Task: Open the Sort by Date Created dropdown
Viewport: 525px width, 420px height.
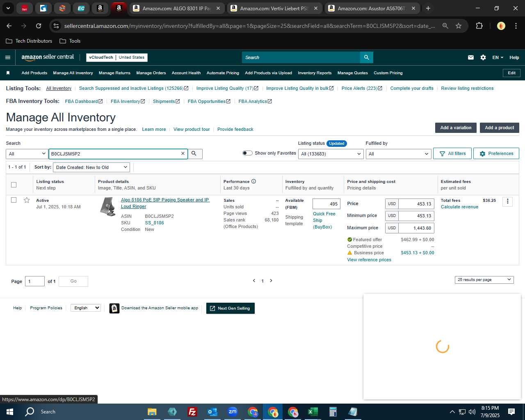Action: point(91,167)
